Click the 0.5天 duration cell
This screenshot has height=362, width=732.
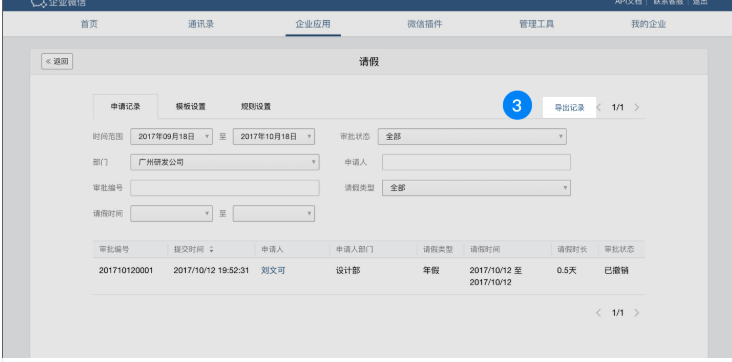[x=566, y=270]
